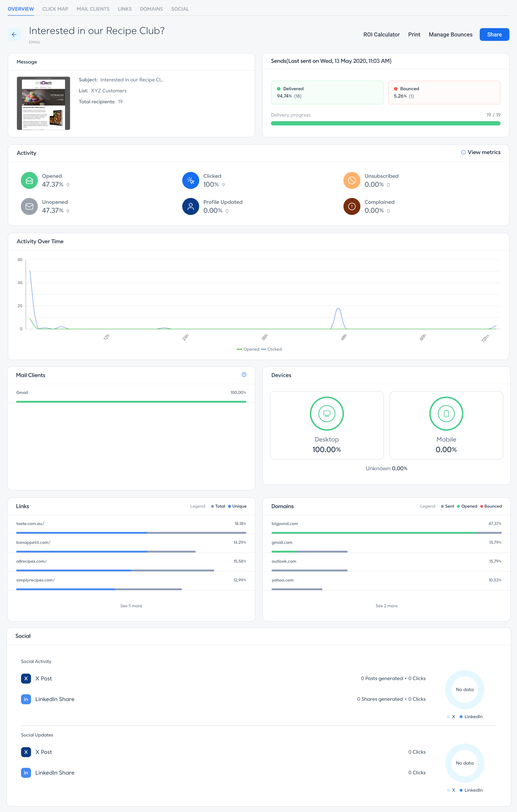
Task: Open the Mail Clients tab
Action: click(93, 9)
